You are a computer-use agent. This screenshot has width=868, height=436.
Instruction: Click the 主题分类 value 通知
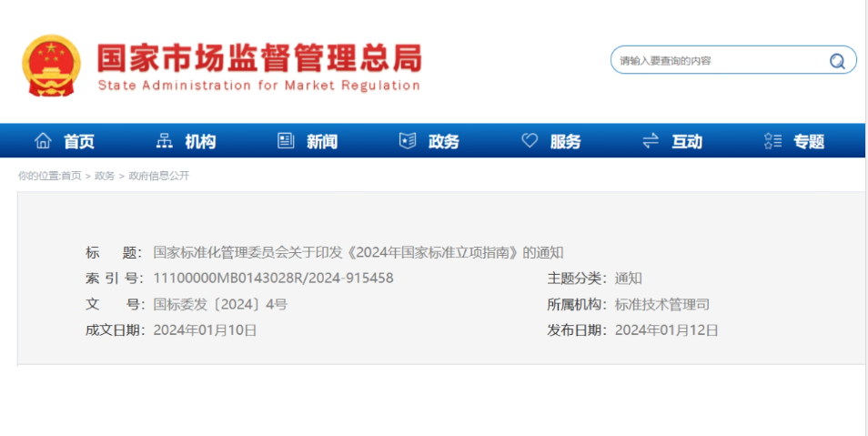tap(629, 279)
